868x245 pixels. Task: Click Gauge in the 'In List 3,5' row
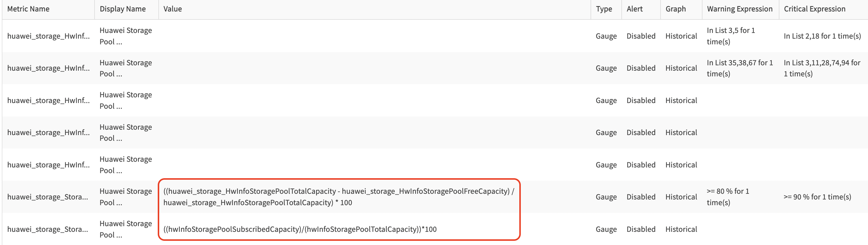[606, 36]
